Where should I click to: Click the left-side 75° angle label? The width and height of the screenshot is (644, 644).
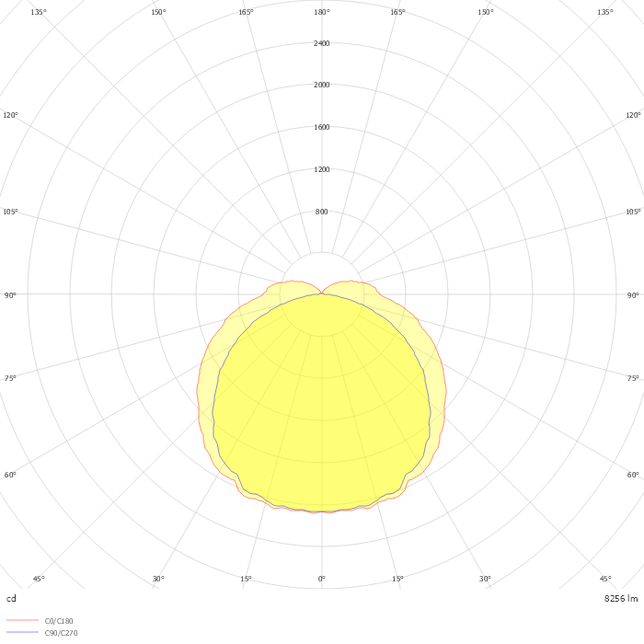tap(10, 378)
